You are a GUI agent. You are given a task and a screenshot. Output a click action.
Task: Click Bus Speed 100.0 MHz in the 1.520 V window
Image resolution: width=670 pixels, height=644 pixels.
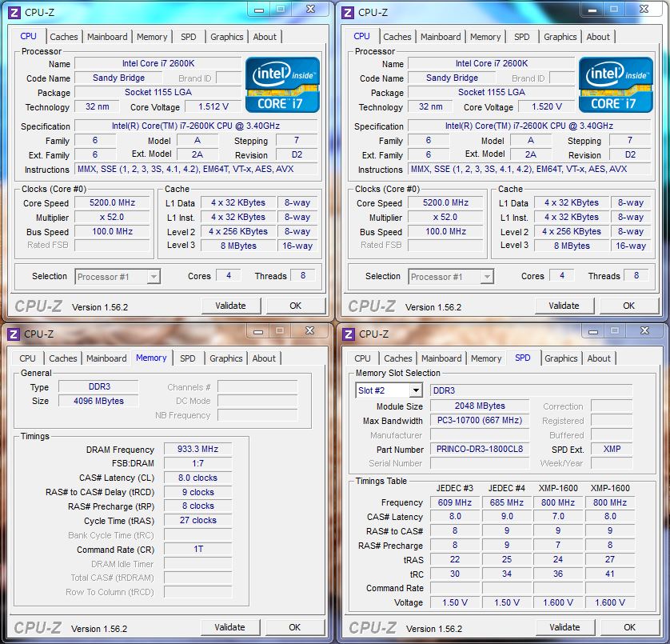(445, 231)
